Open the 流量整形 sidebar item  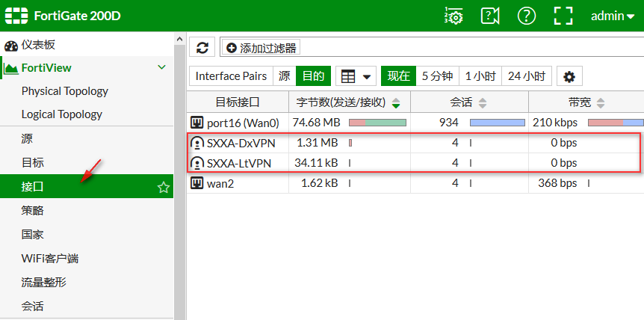click(87, 282)
